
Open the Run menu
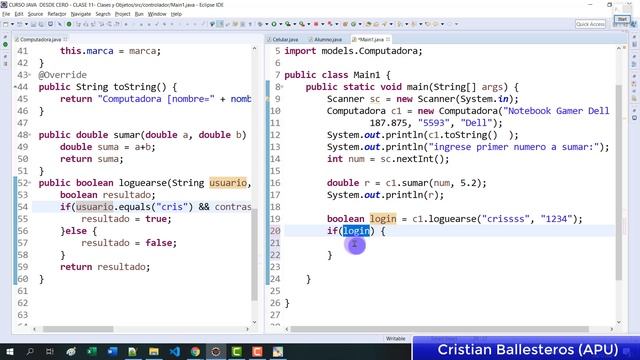tap(139, 14)
